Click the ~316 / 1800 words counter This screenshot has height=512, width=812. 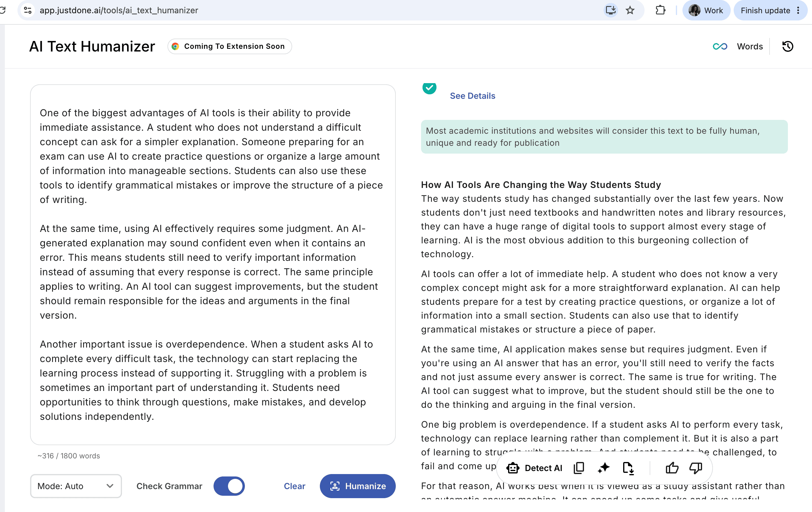pyautogui.click(x=69, y=456)
